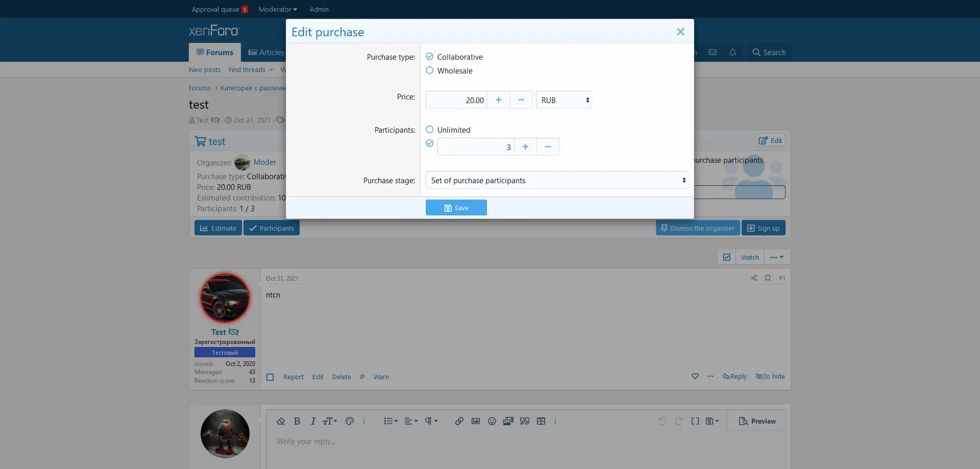980x469 pixels.
Task: Insert a smiley via the emoji icon
Action: (x=492, y=421)
